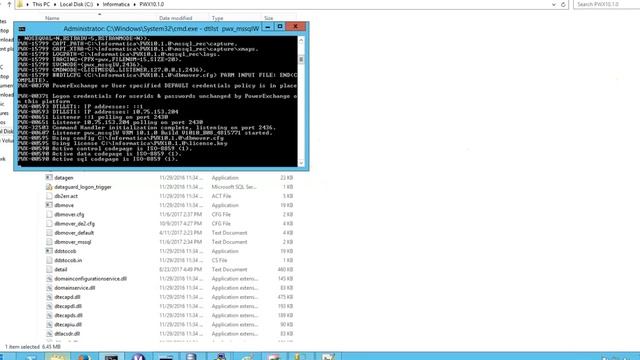Viewport: 640px width, 360px height.
Task: Expand the arrow before This PC breadcrumb
Action: pos(28,4)
